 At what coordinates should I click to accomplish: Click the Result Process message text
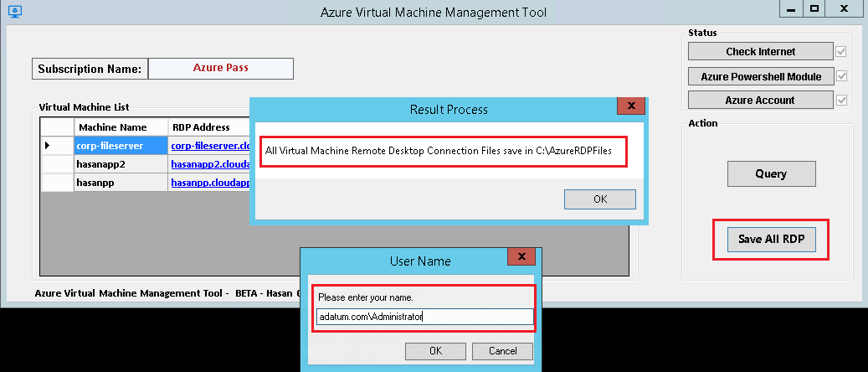(439, 151)
